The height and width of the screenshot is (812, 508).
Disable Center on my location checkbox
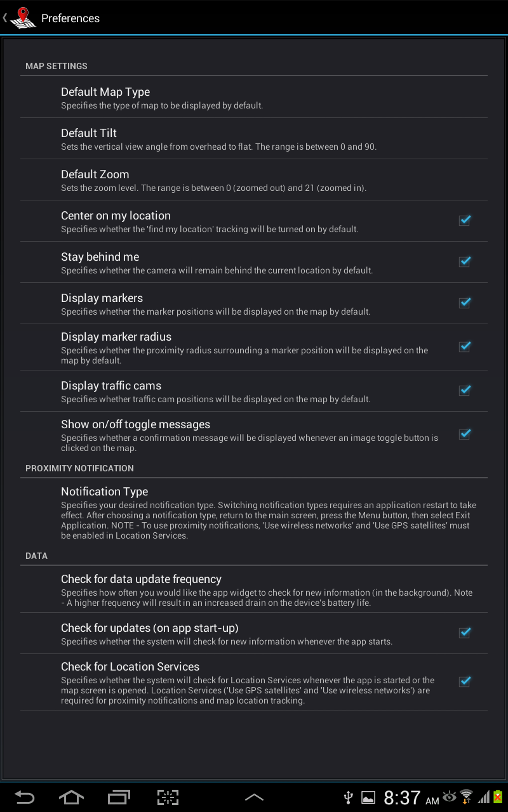click(465, 221)
